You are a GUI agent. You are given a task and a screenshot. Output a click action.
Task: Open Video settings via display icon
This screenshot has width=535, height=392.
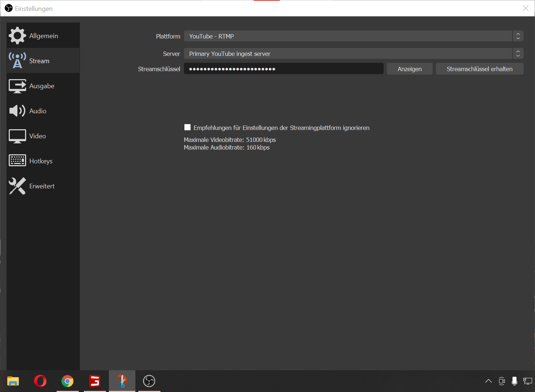click(x=17, y=136)
